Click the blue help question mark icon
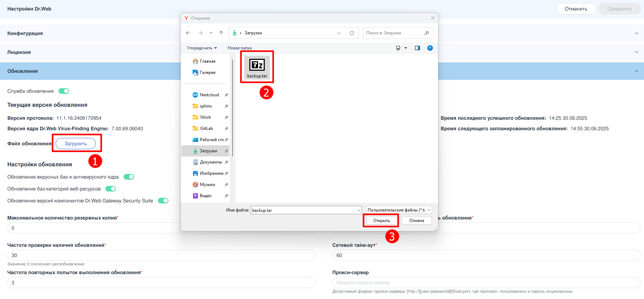Screen dimensions: 644x299 pyautogui.click(x=430, y=48)
